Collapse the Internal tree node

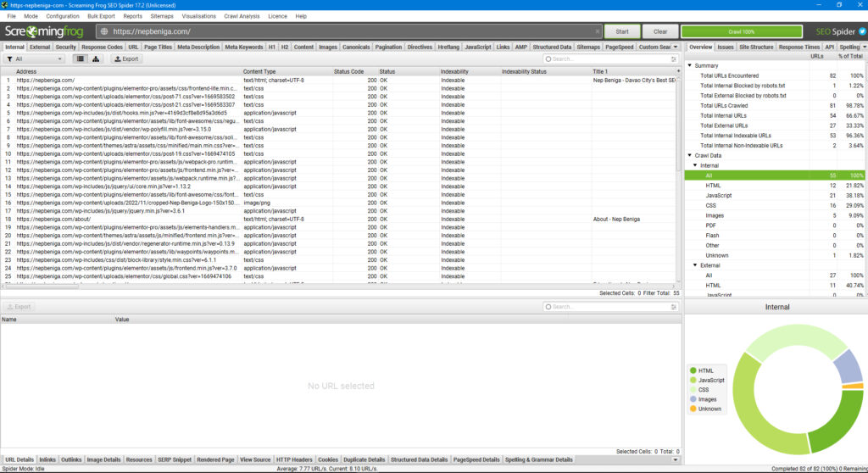pos(695,165)
